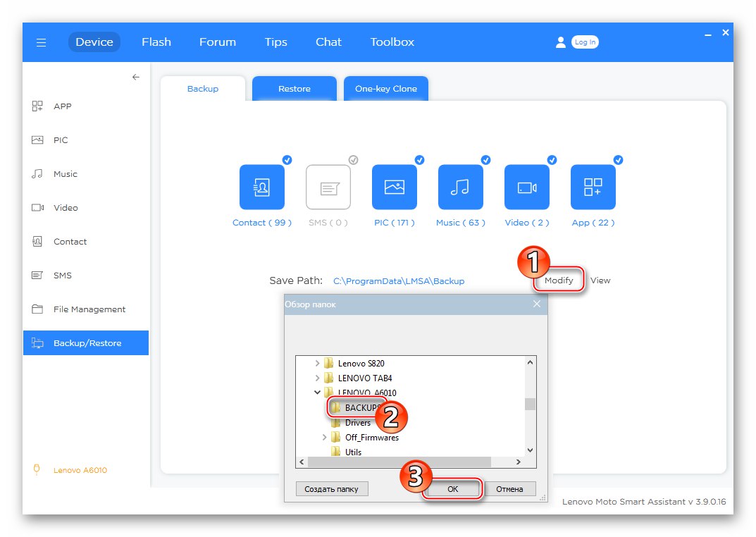Collapse the LENOVO_A6010 folder

pyautogui.click(x=317, y=393)
